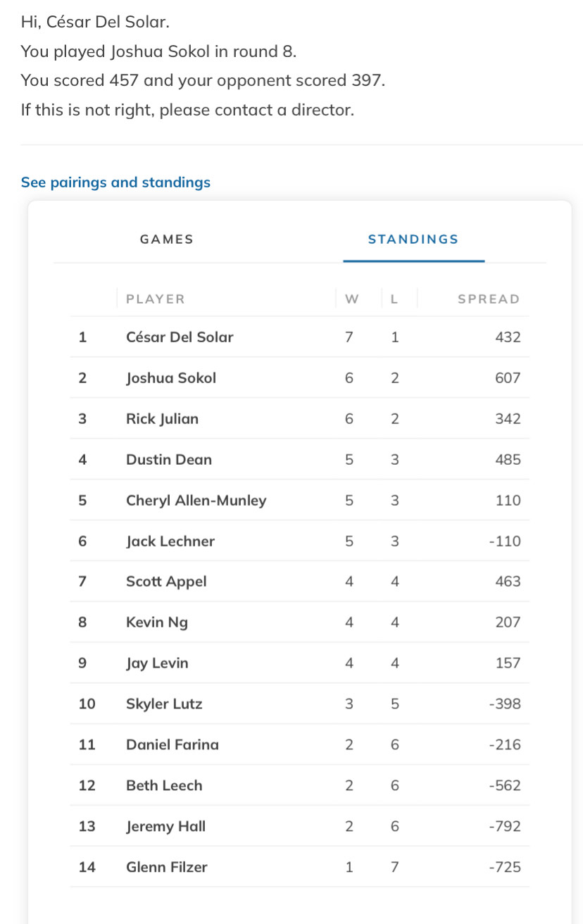Select last-place player Glenn Filzer

coord(167,868)
